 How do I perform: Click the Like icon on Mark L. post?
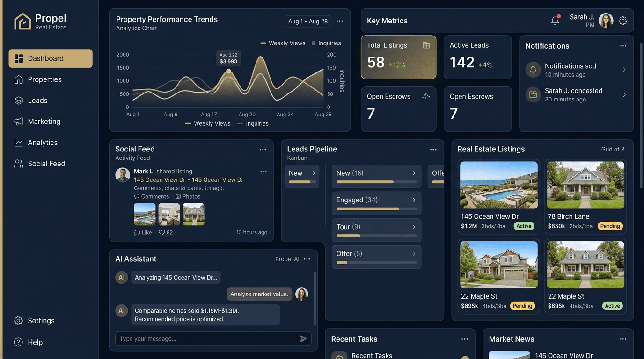coord(137,232)
